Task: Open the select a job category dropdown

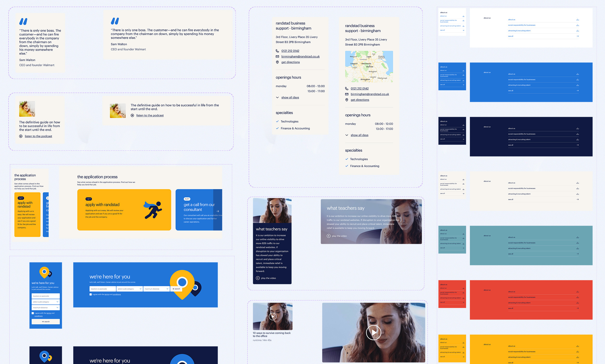Action: click(130, 289)
